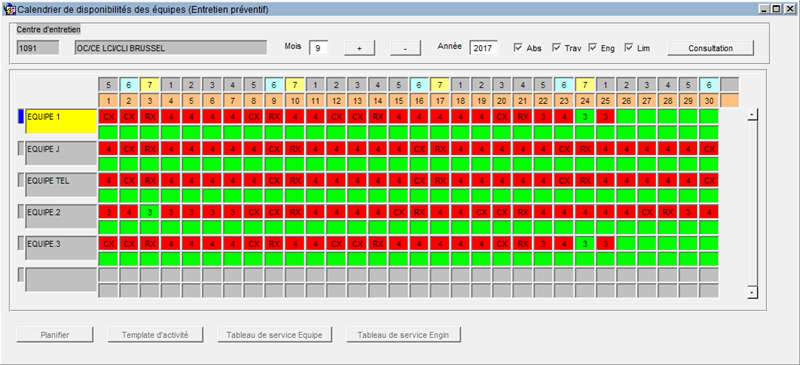Click EQUIPE.3 RX cell on day 14
Viewport: 800px width, 365px height.
tap(378, 243)
